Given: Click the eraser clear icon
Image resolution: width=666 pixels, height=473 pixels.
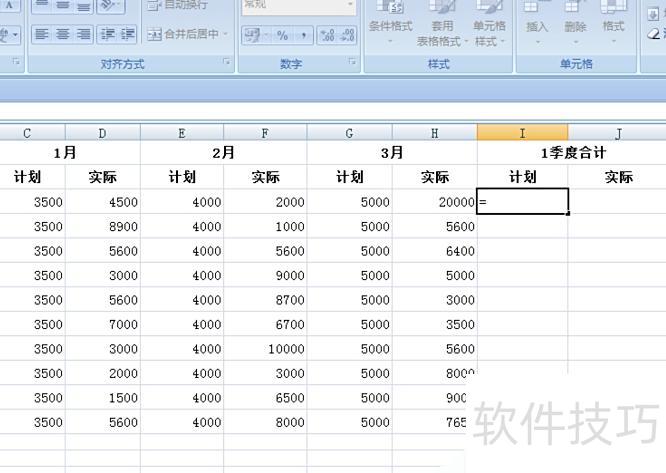Looking at the screenshot, I should [x=655, y=34].
